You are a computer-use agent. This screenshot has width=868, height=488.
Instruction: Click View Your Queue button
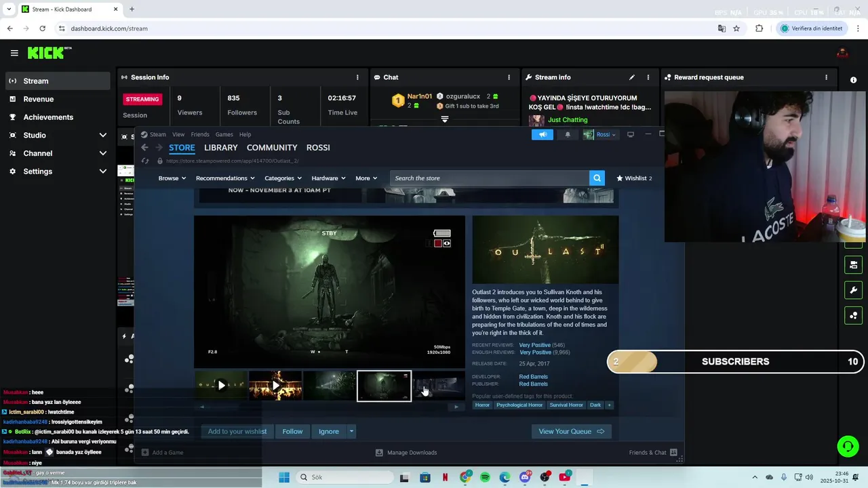point(571,431)
